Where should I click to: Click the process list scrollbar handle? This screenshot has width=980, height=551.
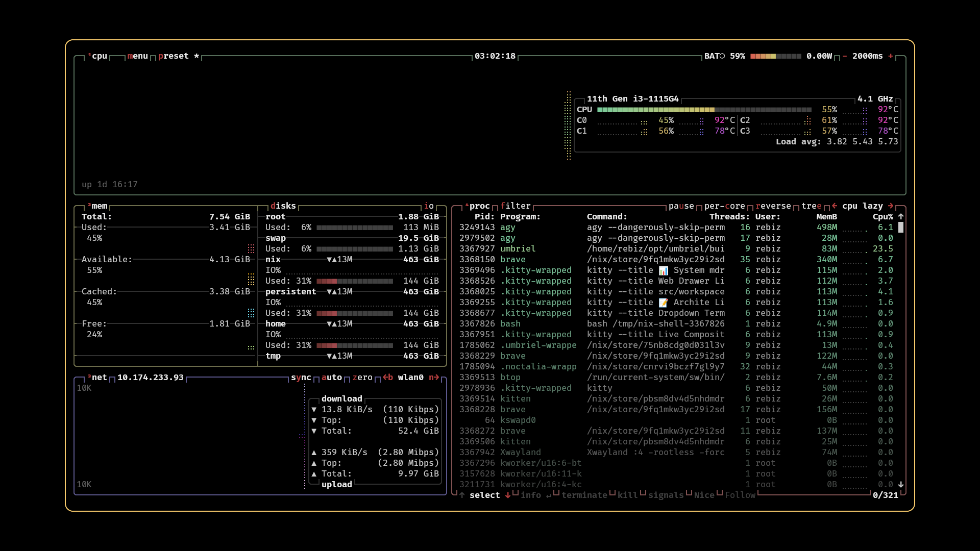click(901, 228)
